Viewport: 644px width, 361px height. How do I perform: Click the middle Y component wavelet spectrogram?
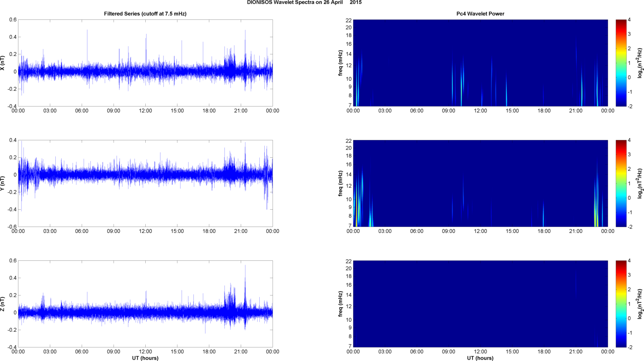(x=480, y=183)
